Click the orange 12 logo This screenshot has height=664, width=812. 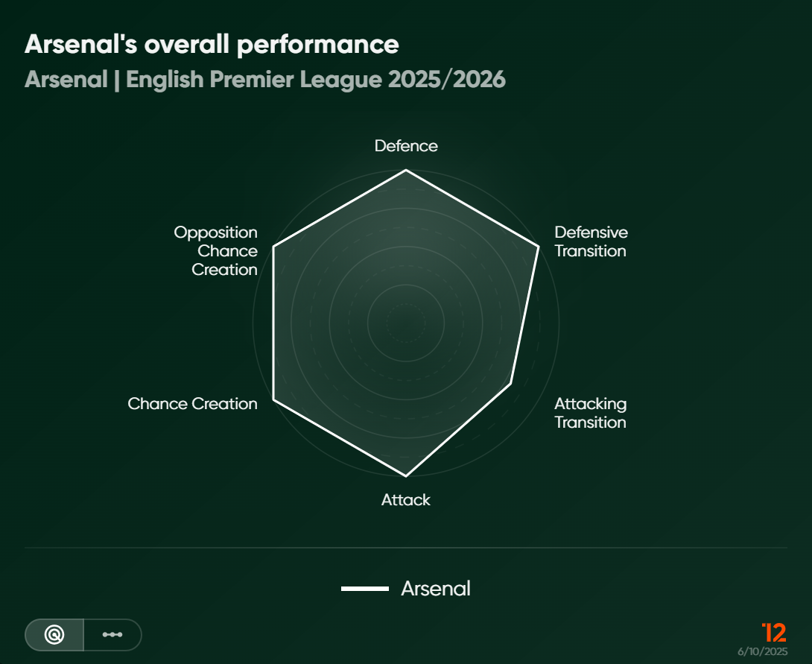(774, 633)
